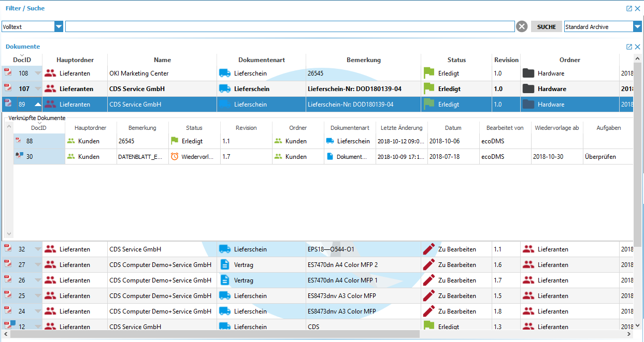Screen dimensions: 644x342
Task: Clear the search field with X icon
Action: click(x=522, y=26)
